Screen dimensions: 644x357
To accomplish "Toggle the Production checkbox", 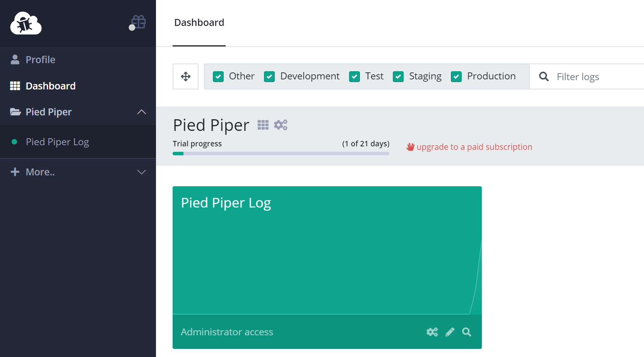I will tap(456, 77).
